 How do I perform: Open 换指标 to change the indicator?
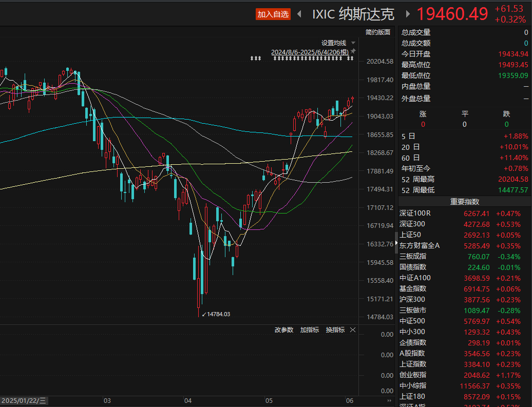[x=335, y=330]
